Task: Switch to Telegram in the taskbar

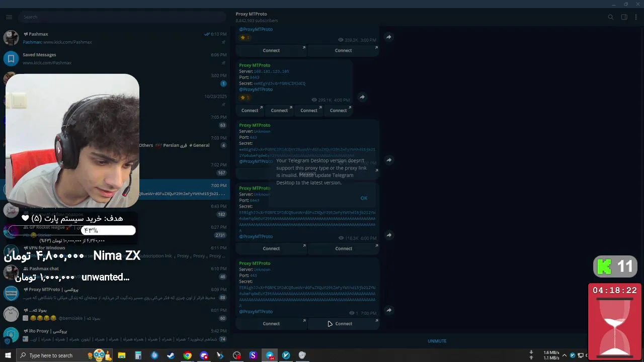Action: pyautogui.click(x=270, y=355)
